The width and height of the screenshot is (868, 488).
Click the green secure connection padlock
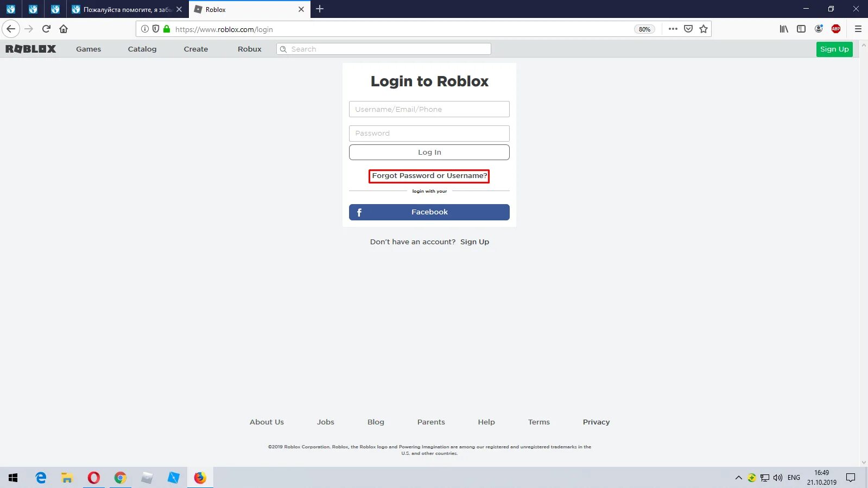167,29
